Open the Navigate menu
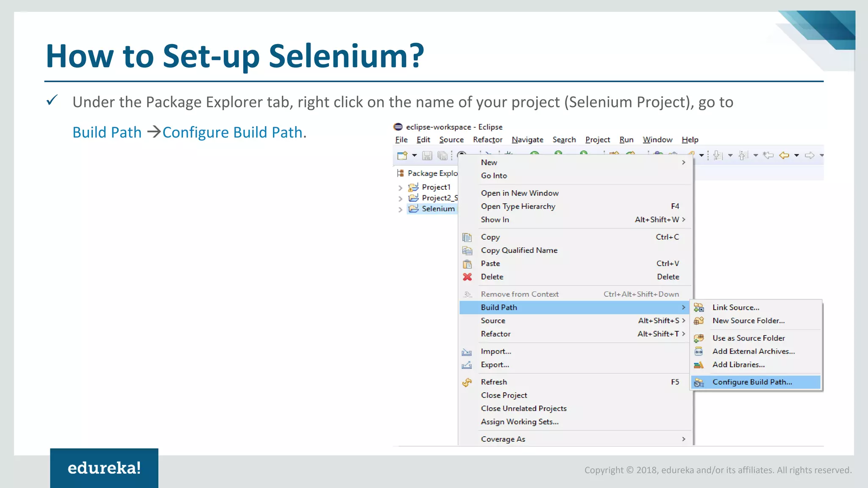 pyautogui.click(x=527, y=139)
